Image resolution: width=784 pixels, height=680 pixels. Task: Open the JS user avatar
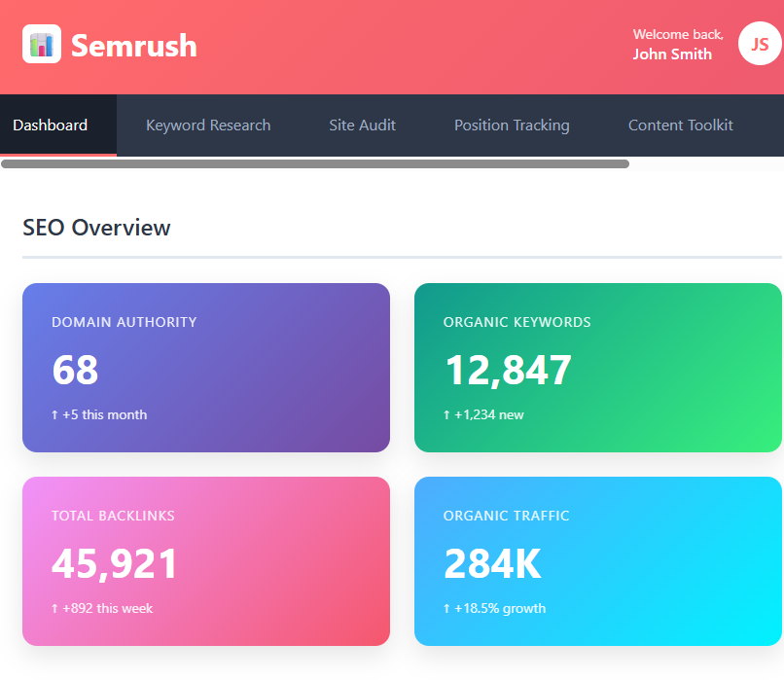coord(760,44)
